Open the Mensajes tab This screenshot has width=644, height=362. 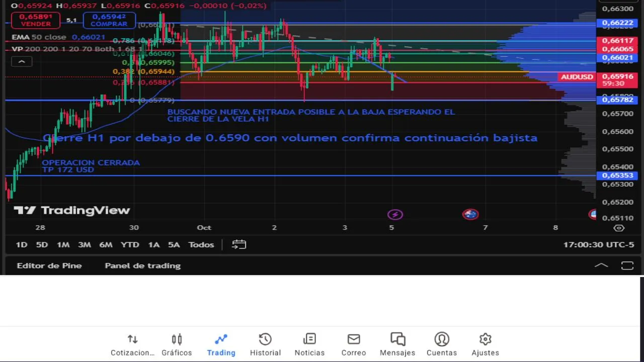click(x=397, y=345)
